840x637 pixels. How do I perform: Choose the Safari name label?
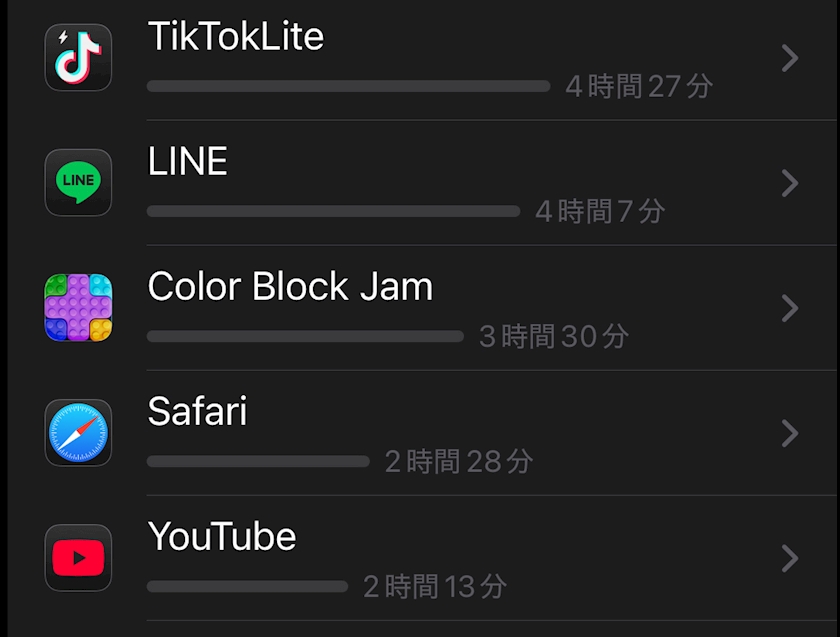click(x=197, y=412)
